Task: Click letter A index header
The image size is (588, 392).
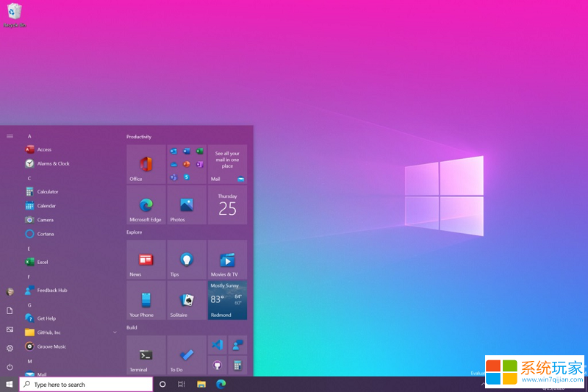Action: (x=29, y=136)
